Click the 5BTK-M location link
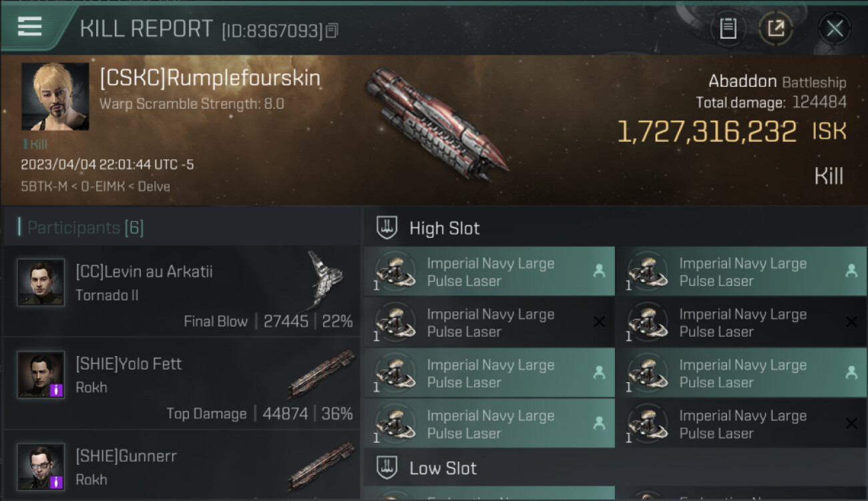 coord(44,186)
